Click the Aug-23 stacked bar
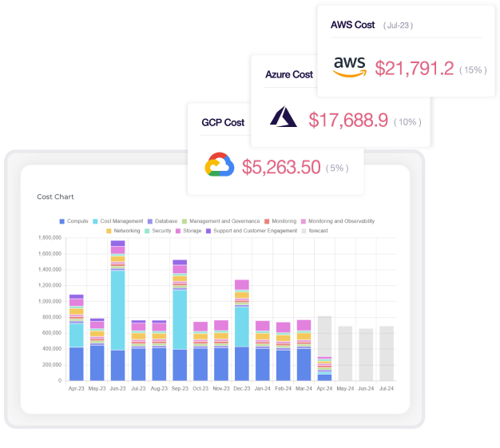500x448 pixels. [159, 351]
